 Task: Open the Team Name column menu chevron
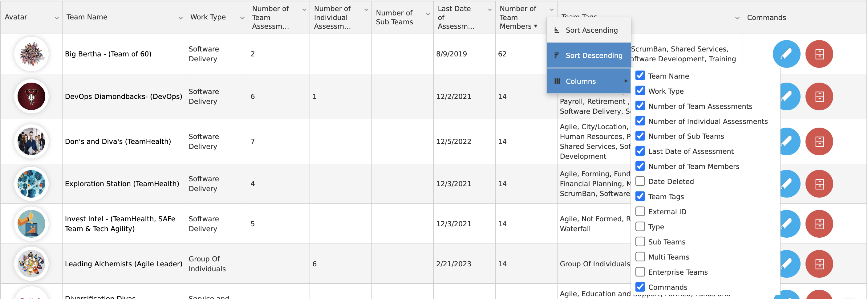pyautogui.click(x=180, y=18)
